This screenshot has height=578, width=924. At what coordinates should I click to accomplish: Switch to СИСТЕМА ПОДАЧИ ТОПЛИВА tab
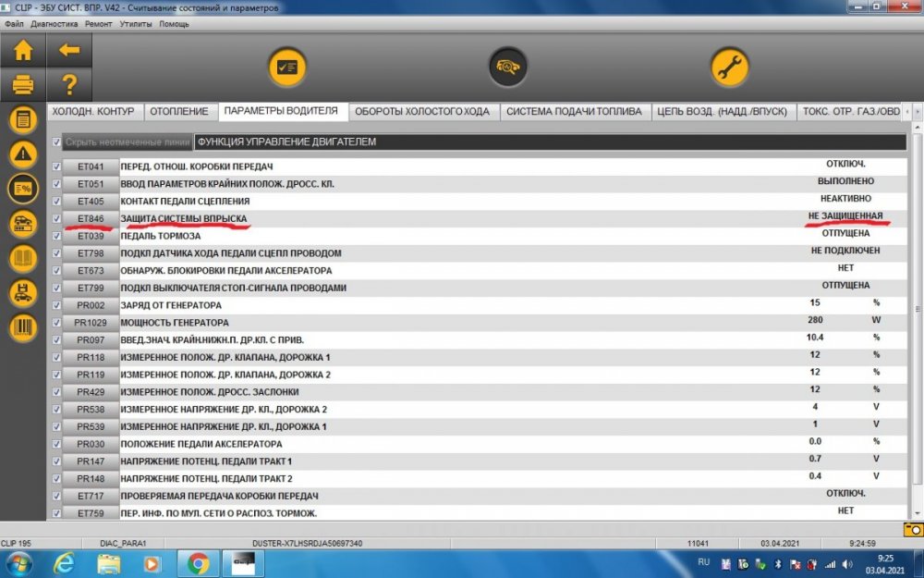(575, 112)
